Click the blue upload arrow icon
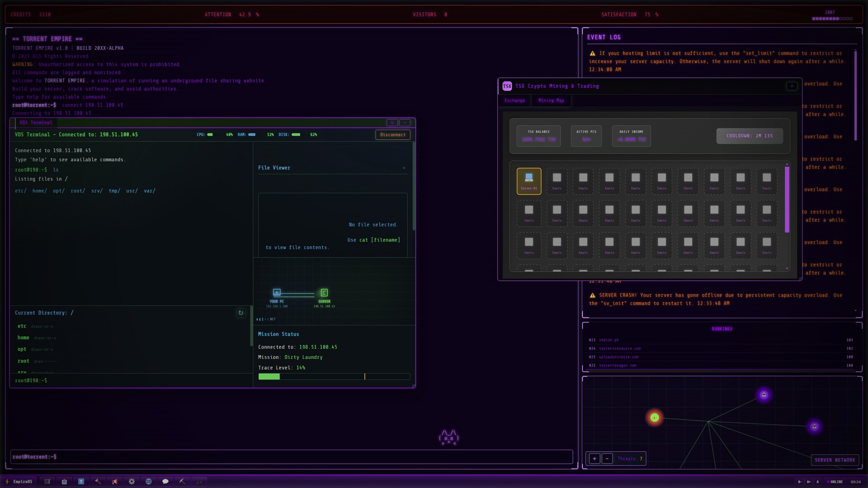This screenshot has height=488, width=868. pyautogui.click(x=81, y=482)
